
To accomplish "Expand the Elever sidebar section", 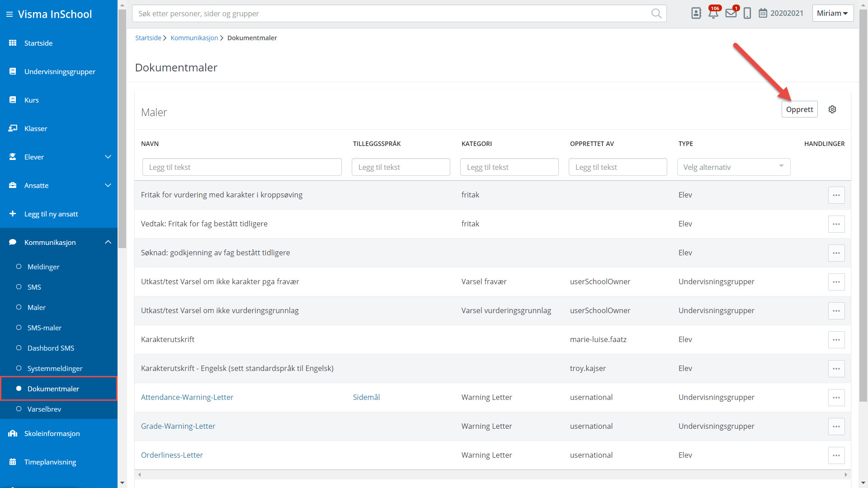I will click(x=108, y=157).
